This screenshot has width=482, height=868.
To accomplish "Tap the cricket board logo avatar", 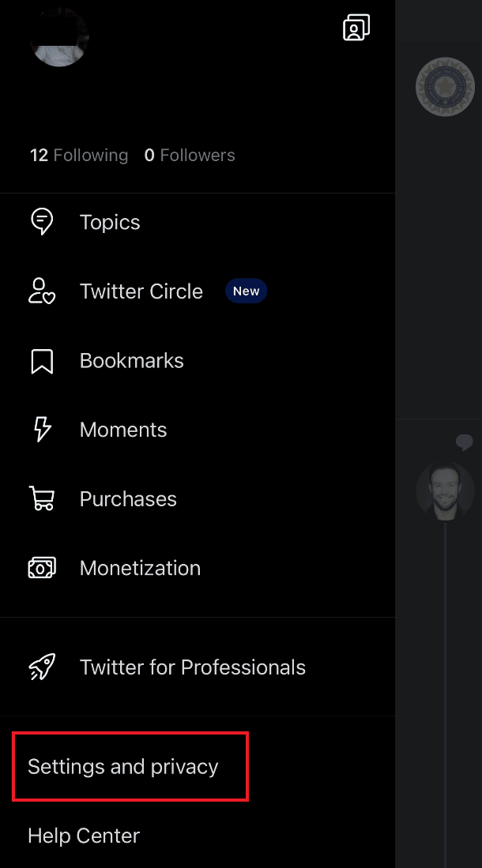I will pyautogui.click(x=445, y=87).
